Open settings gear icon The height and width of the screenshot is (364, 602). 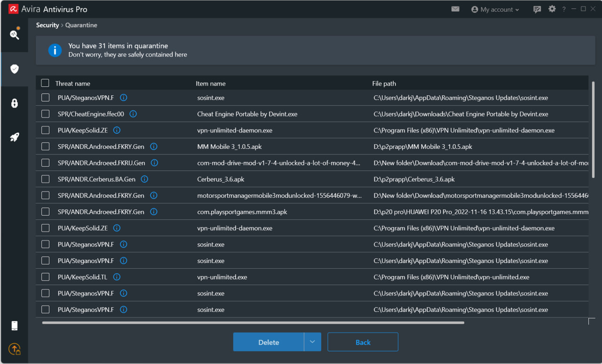[x=552, y=9]
